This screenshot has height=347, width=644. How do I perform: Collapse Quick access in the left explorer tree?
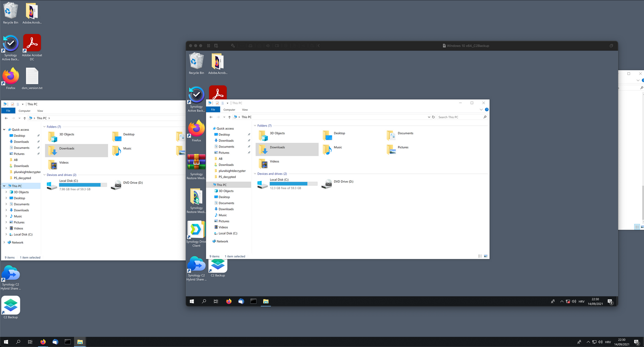(x=4, y=130)
